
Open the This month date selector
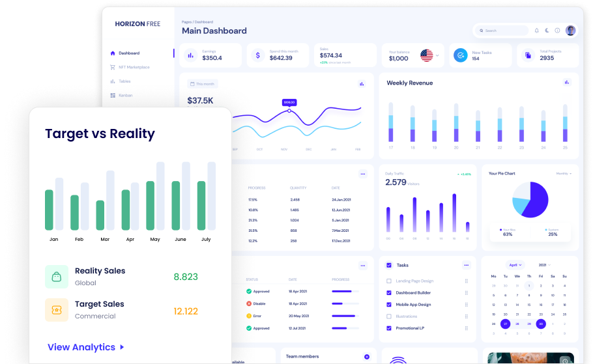tap(202, 84)
